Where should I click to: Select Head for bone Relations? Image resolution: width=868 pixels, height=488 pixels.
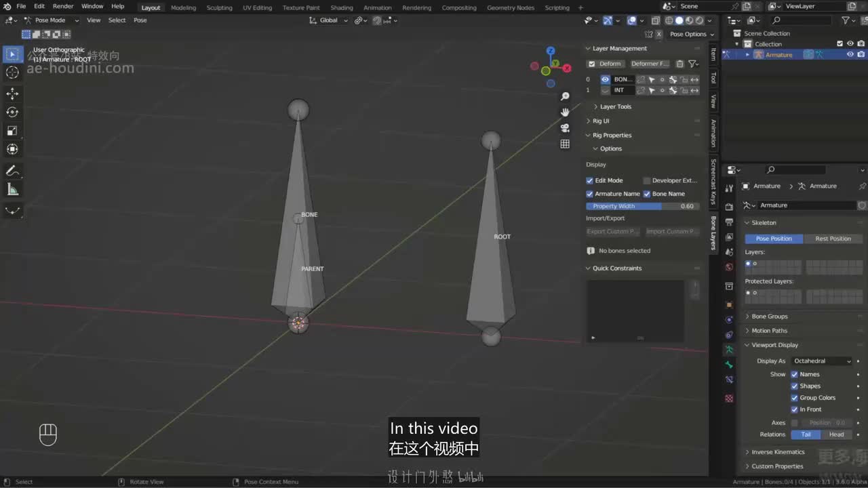(x=836, y=434)
